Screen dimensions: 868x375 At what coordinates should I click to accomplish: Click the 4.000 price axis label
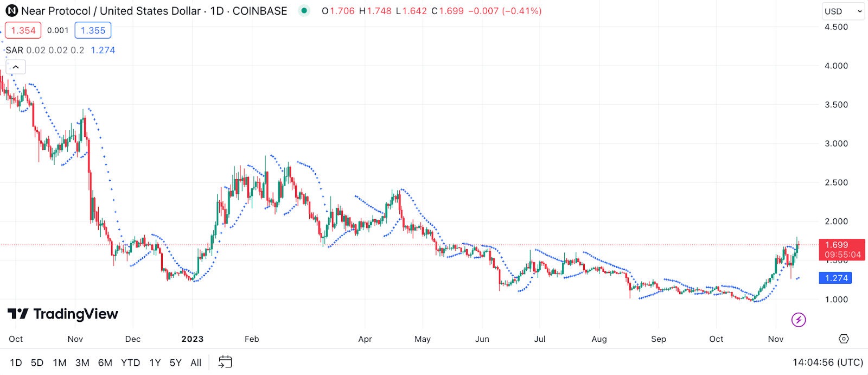click(836, 66)
